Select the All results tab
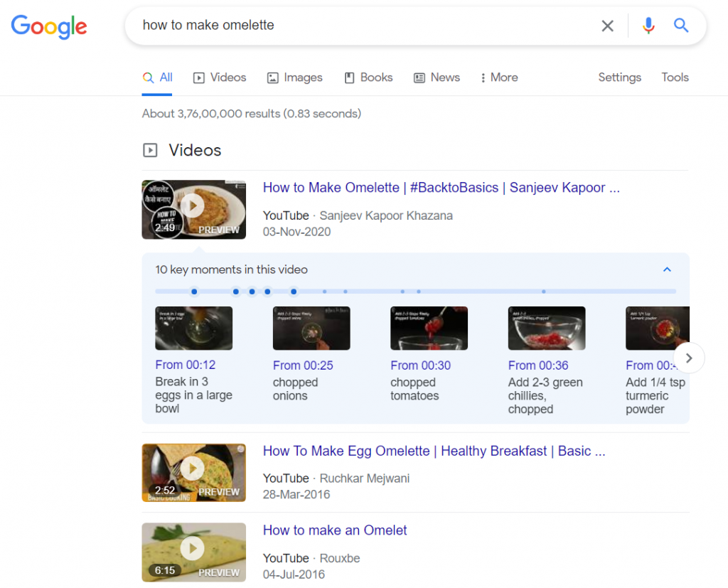728x588 pixels. (157, 77)
